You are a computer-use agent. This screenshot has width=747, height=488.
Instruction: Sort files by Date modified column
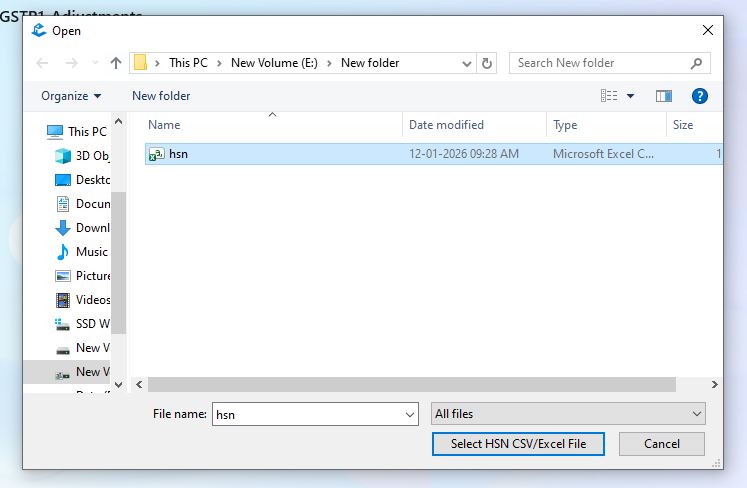point(446,125)
